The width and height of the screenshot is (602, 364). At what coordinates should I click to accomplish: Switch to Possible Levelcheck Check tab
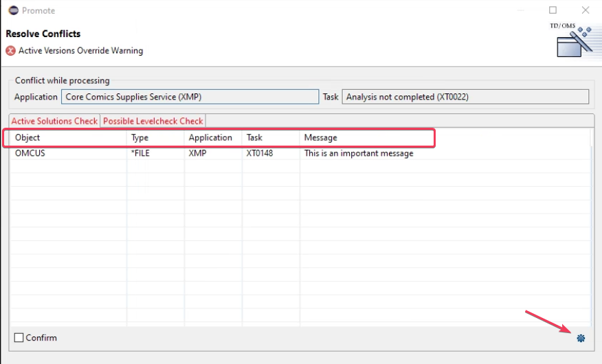point(153,121)
